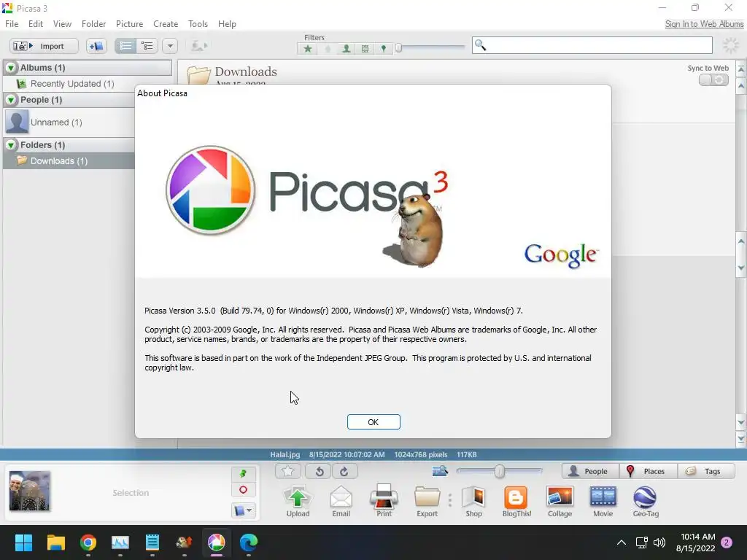The height and width of the screenshot is (560, 747).
Task: Open the People panel button
Action: click(590, 472)
